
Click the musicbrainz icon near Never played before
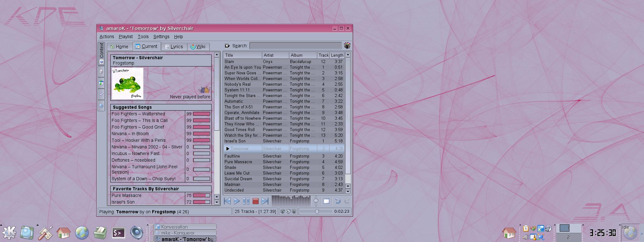pos(205,90)
